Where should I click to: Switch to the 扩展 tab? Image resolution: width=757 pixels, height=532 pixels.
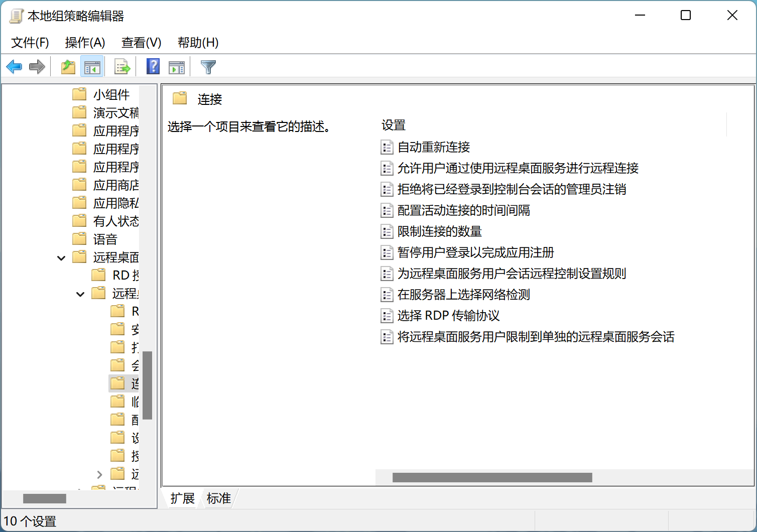click(182, 498)
